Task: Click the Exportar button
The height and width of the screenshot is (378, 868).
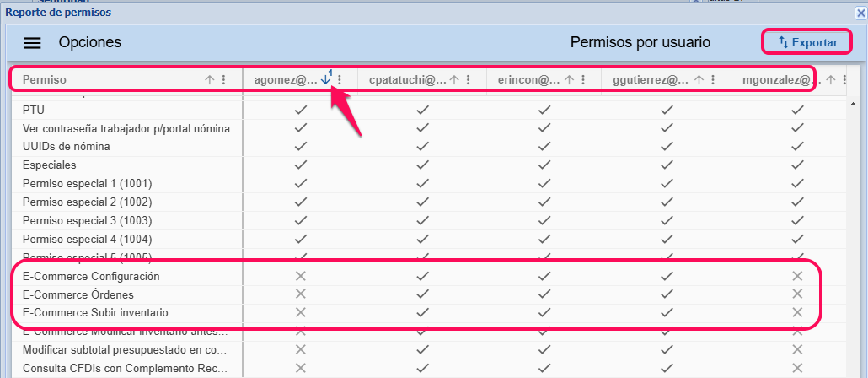Action: [x=806, y=42]
